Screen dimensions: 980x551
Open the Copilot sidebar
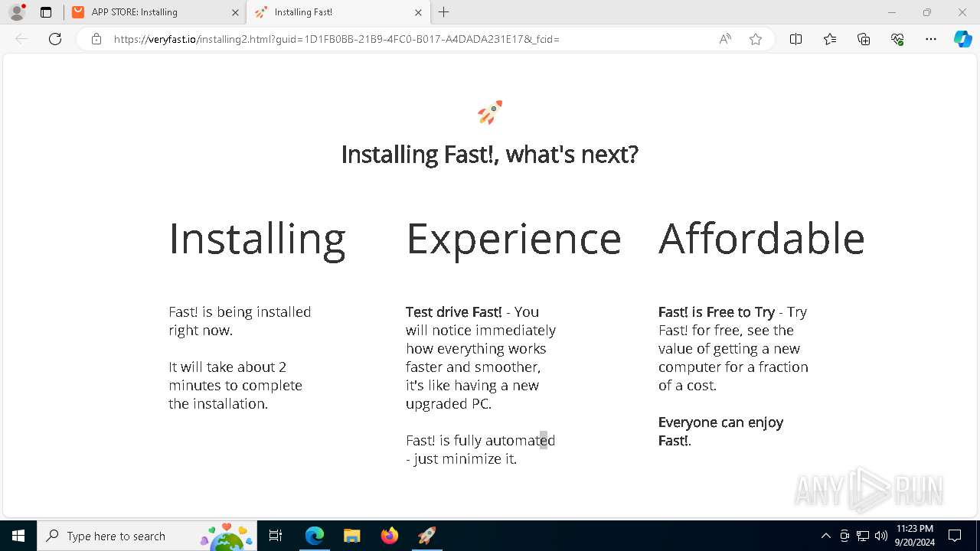963,39
